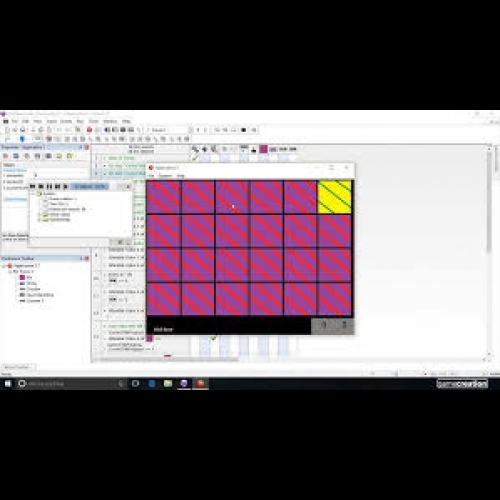Collapse the Application 1 tree node

coord(4,266)
